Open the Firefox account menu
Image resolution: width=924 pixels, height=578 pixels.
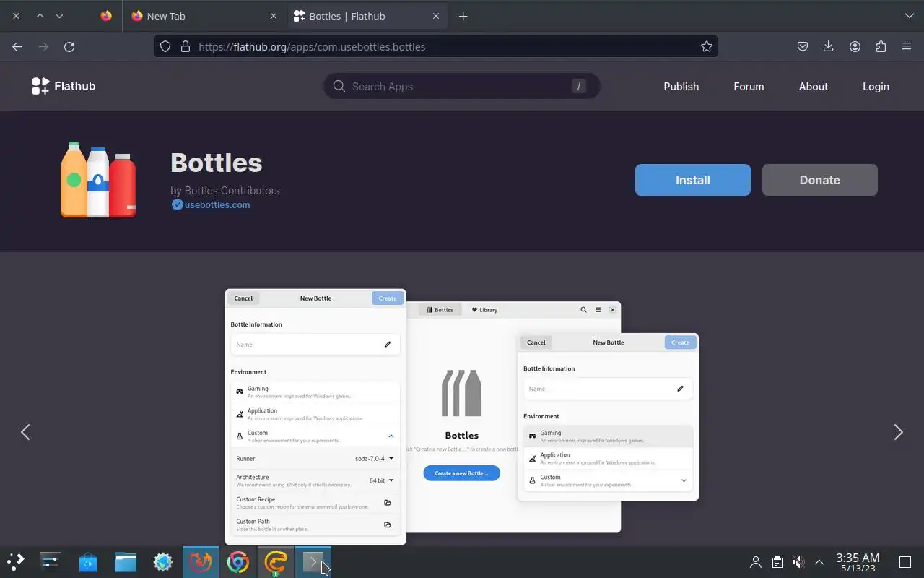pos(855,46)
